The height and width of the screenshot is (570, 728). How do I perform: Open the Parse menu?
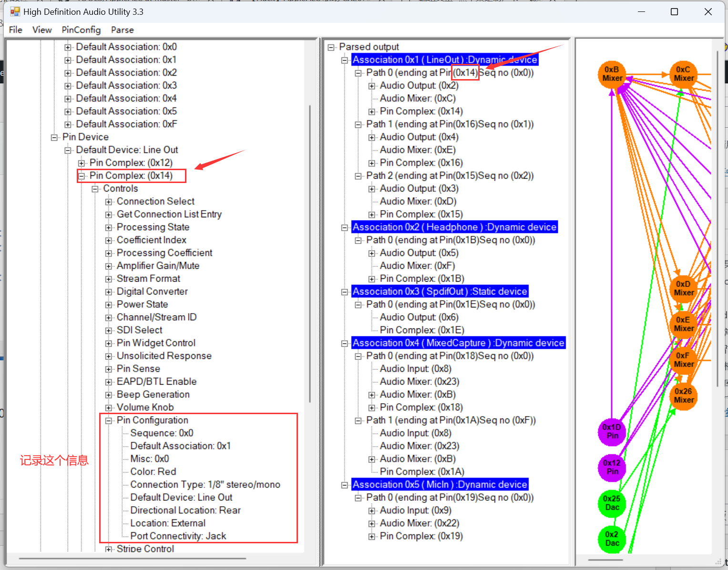tap(122, 30)
